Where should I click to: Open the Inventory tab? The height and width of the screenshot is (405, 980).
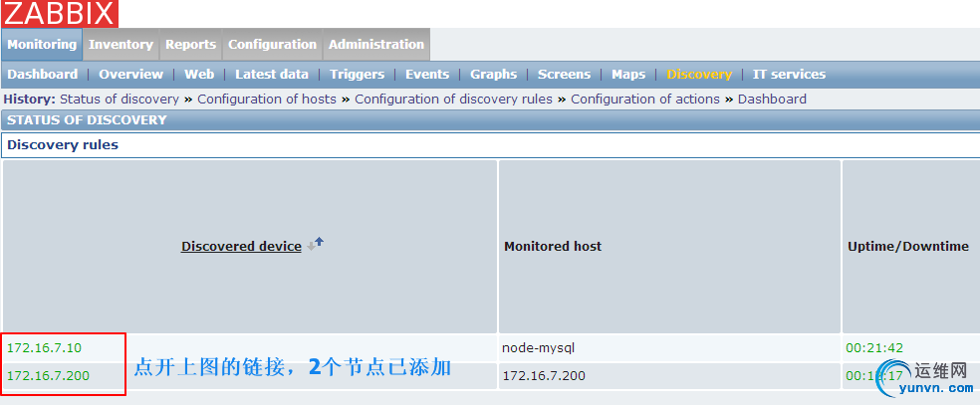point(121,45)
